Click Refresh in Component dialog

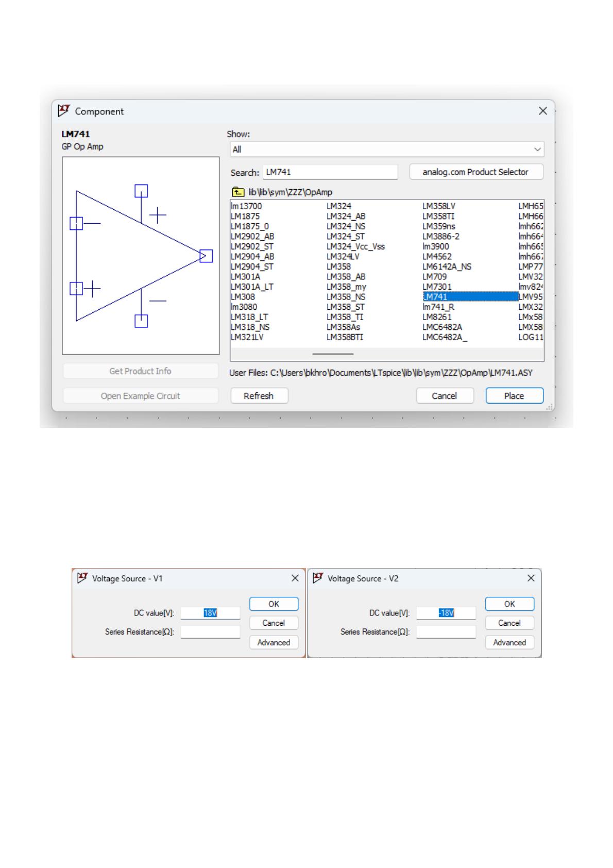(x=259, y=396)
